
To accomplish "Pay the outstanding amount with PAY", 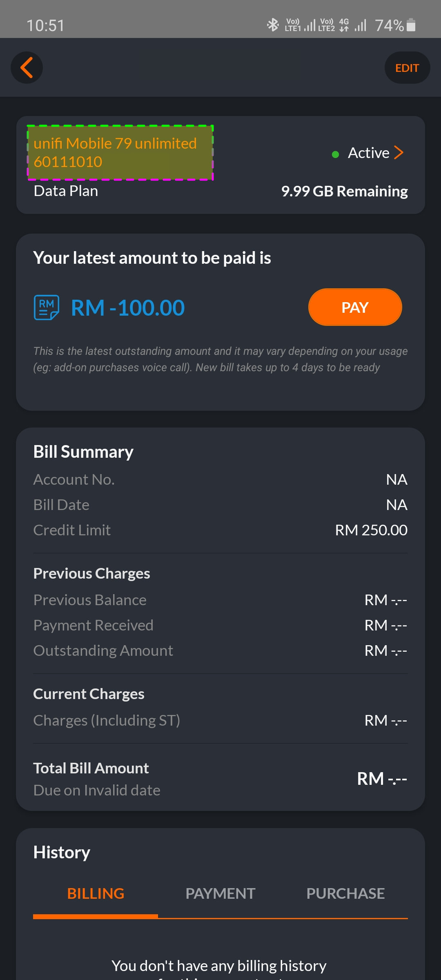I will pos(355,307).
